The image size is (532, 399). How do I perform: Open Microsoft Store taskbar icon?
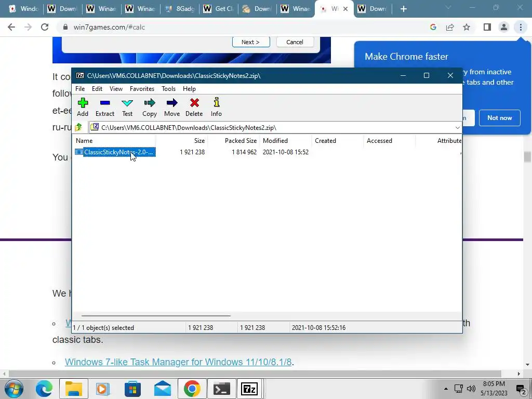[x=132, y=389]
